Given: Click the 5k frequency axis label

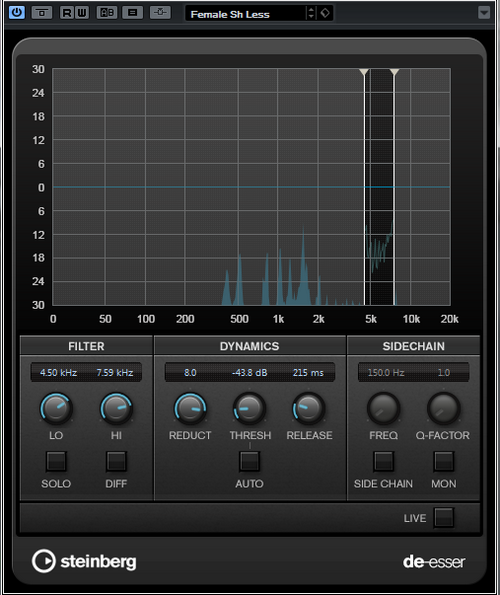Looking at the screenshot, I should (371, 319).
